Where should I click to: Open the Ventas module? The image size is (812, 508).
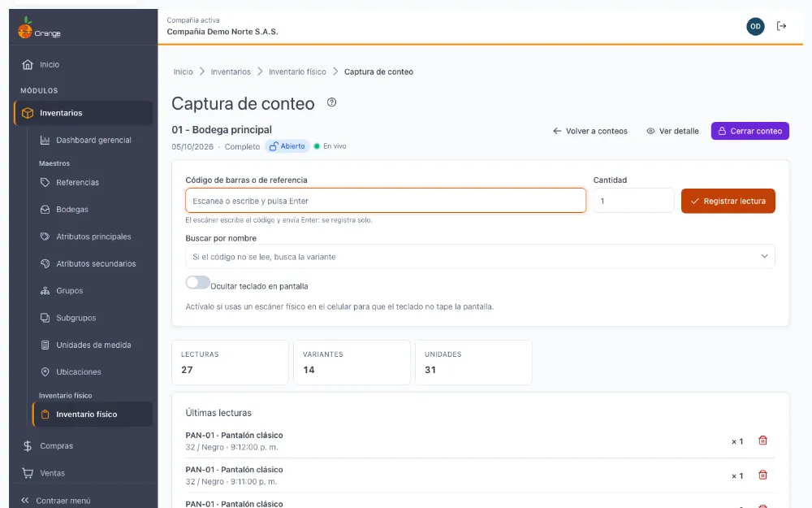click(52, 473)
